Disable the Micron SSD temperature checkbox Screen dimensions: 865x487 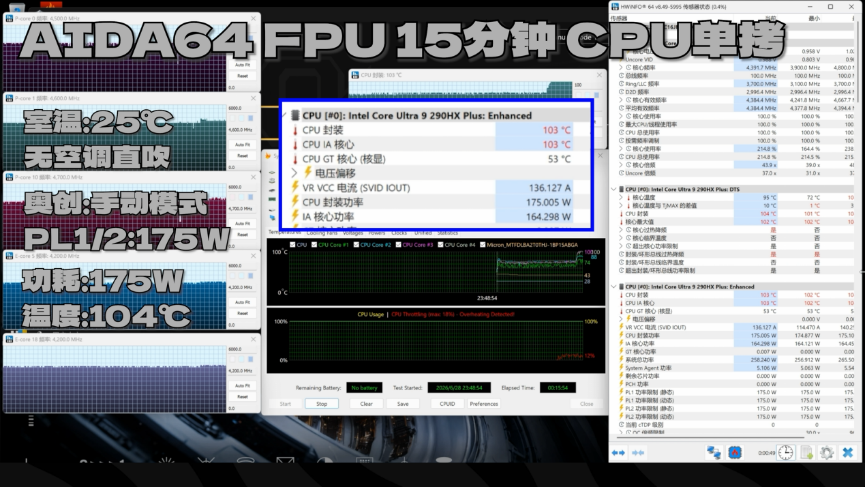click(x=483, y=245)
